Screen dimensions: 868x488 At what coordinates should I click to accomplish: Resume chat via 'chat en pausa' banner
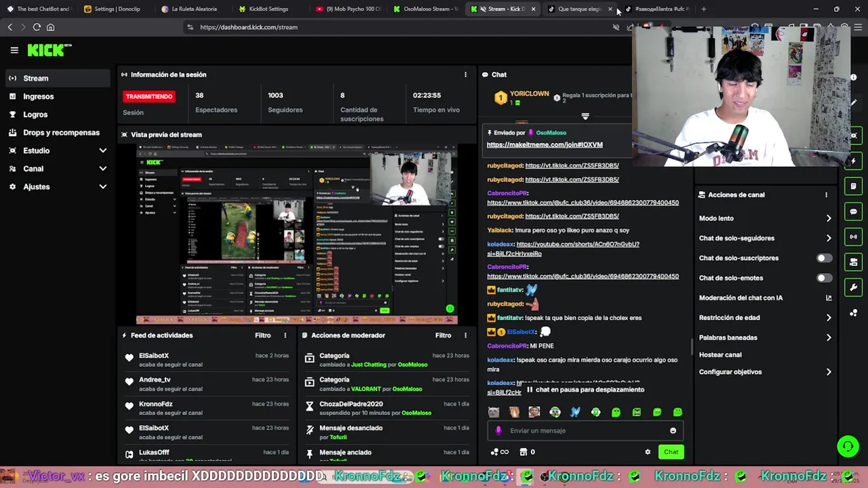click(585, 390)
